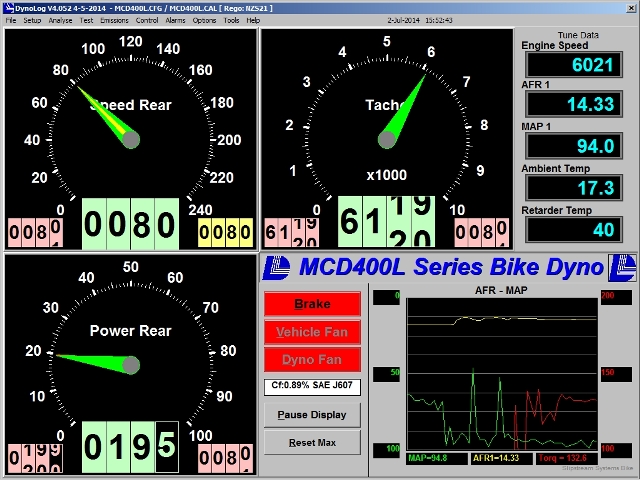The height and width of the screenshot is (480, 640).
Task: Toggle the Vehicle Fan button
Action: pos(312,332)
